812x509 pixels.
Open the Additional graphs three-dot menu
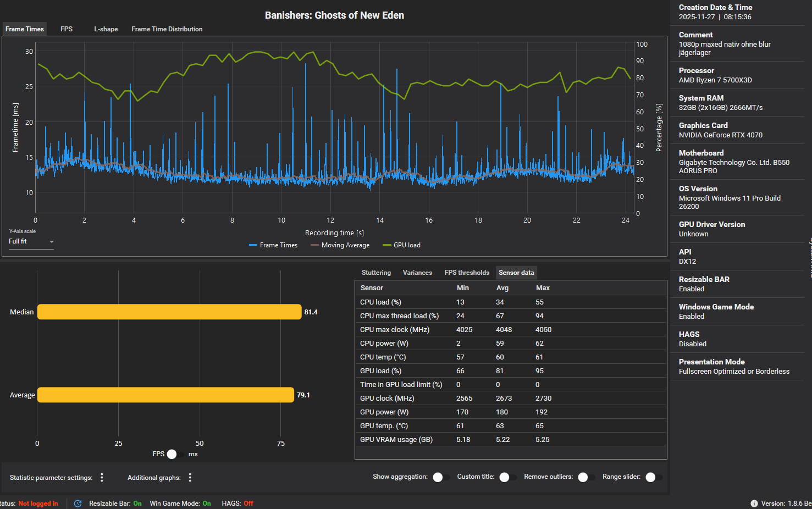[x=190, y=478]
